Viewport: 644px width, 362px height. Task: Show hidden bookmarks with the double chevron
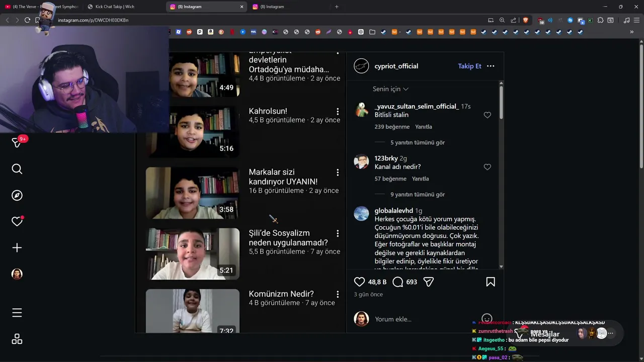[x=631, y=32]
